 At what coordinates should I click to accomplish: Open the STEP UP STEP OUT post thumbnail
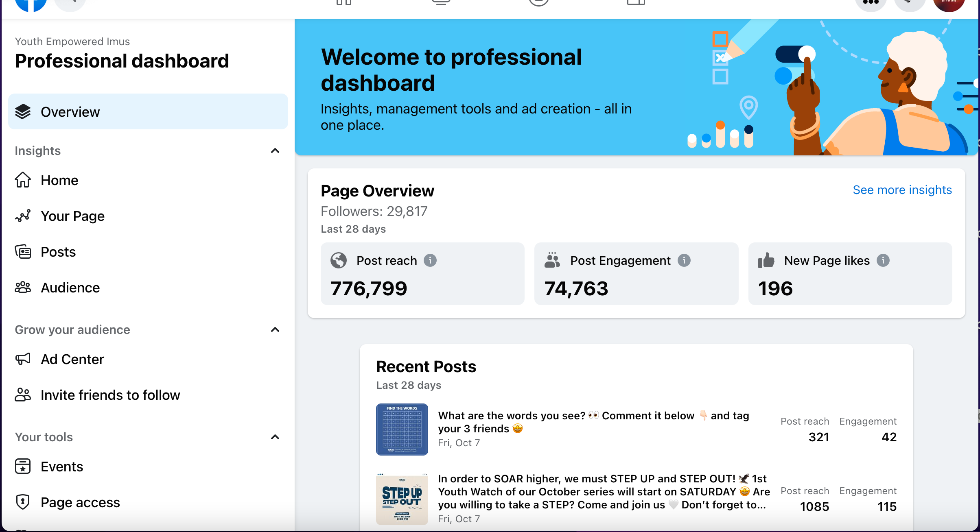(402, 500)
